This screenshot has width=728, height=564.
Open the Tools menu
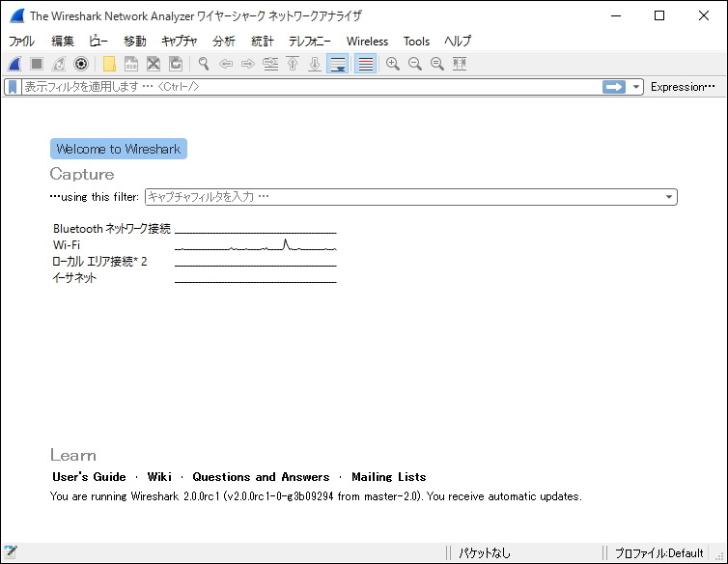coord(416,42)
